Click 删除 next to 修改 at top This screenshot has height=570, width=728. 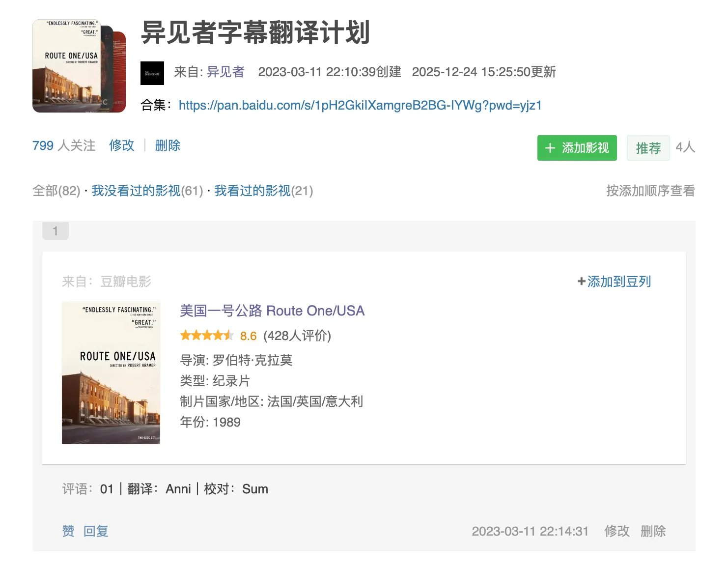click(x=168, y=146)
